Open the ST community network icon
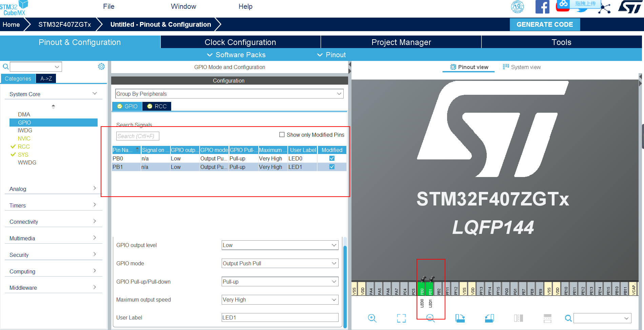 pos(604,8)
